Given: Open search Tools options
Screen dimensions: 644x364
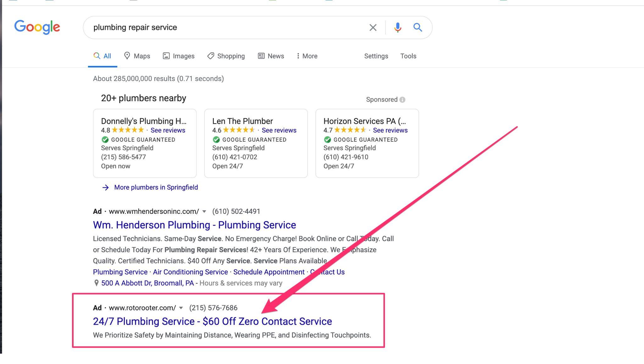Looking at the screenshot, I should click(408, 56).
